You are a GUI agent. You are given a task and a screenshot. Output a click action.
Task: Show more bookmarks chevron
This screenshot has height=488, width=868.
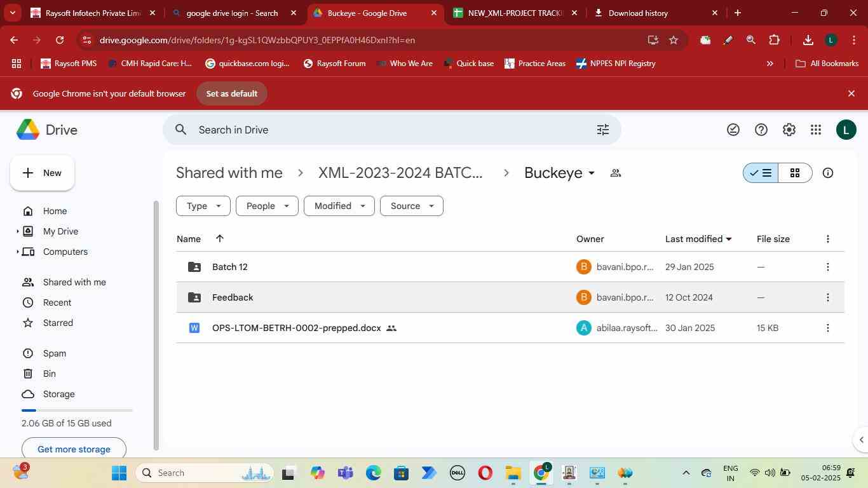tap(770, 64)
